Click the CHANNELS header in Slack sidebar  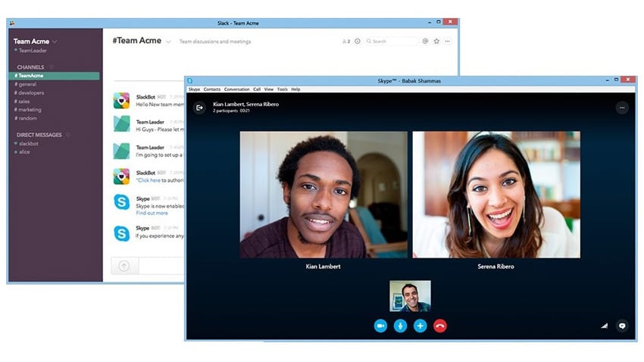(30, 67)
